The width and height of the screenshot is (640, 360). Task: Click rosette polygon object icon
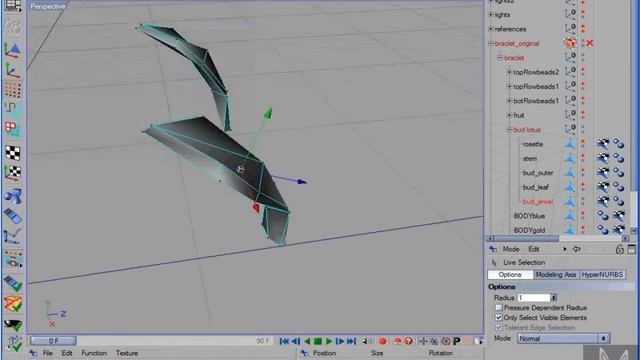pyautogui.click(x=570, y=144)
